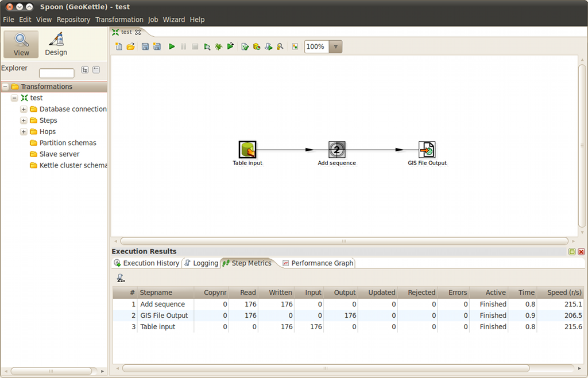Viewport: 588px width, 378px height.
Task: Open the Execution History tab
Action: (146, 263)
